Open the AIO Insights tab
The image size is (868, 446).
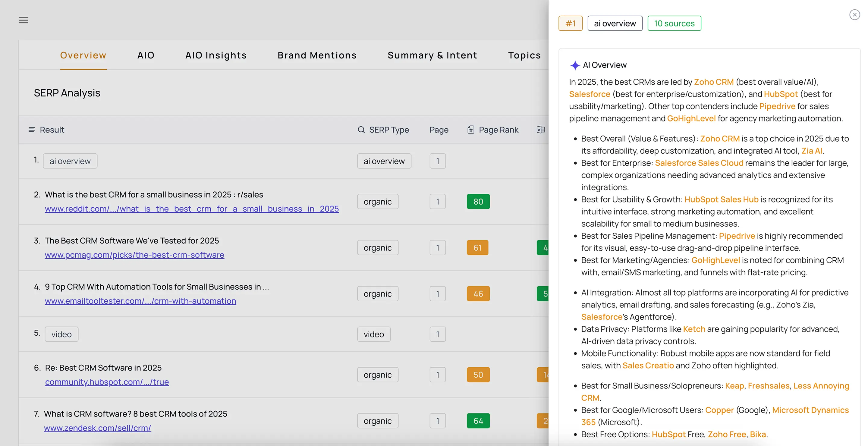[x=216, y=55]
